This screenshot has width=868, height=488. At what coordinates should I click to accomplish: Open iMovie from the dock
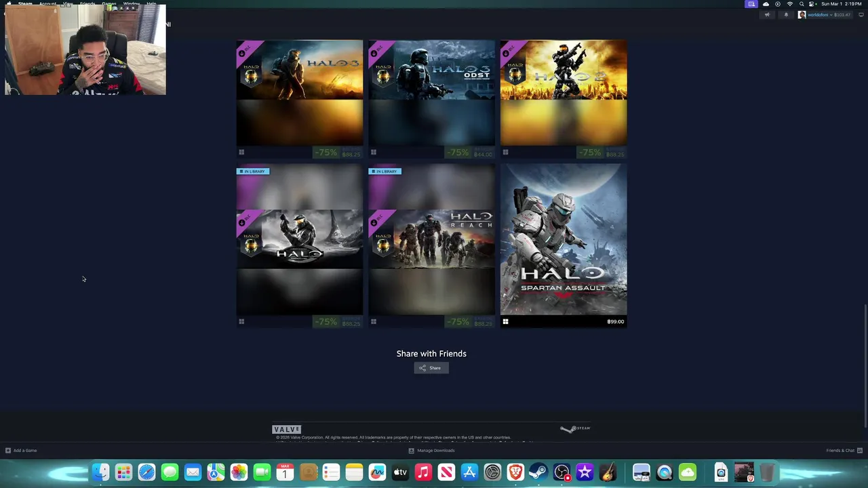pyautogui.click(x=585, y=472)
